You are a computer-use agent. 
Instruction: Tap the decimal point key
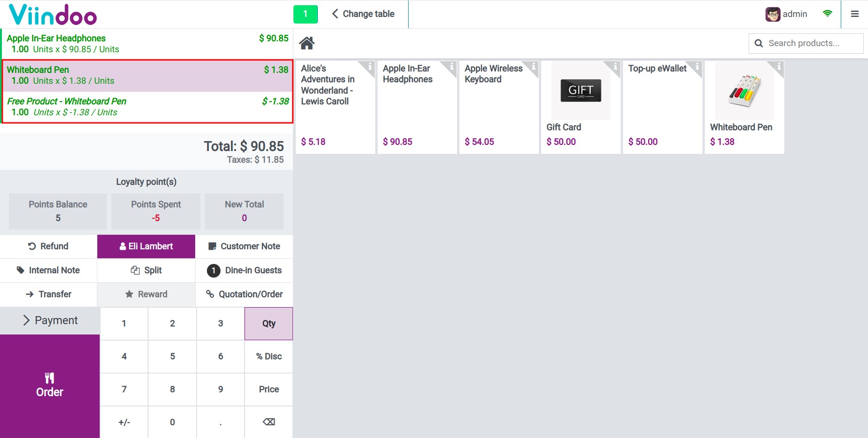(x=221, y=422)
